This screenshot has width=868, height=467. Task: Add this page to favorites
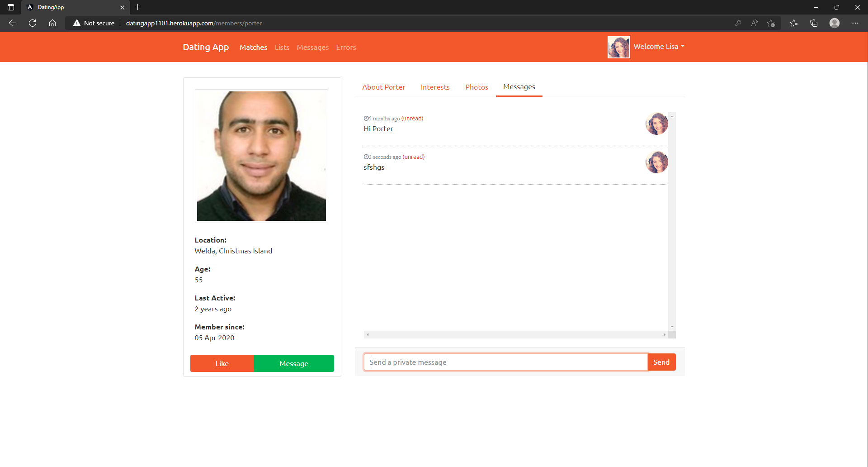pos(771,23)
